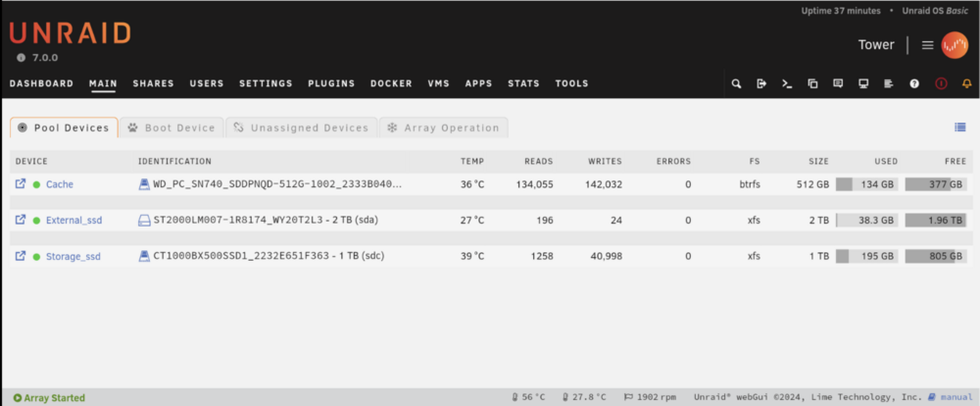
Task: Click the Tower server name
Action: point(875,45)
